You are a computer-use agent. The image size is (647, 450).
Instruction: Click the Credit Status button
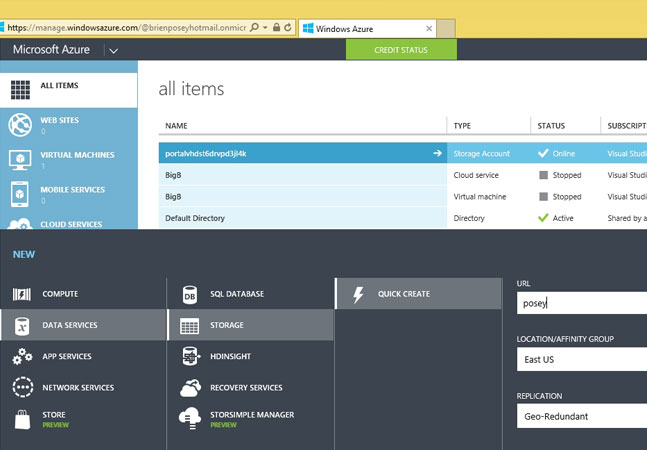pos(401,50)
